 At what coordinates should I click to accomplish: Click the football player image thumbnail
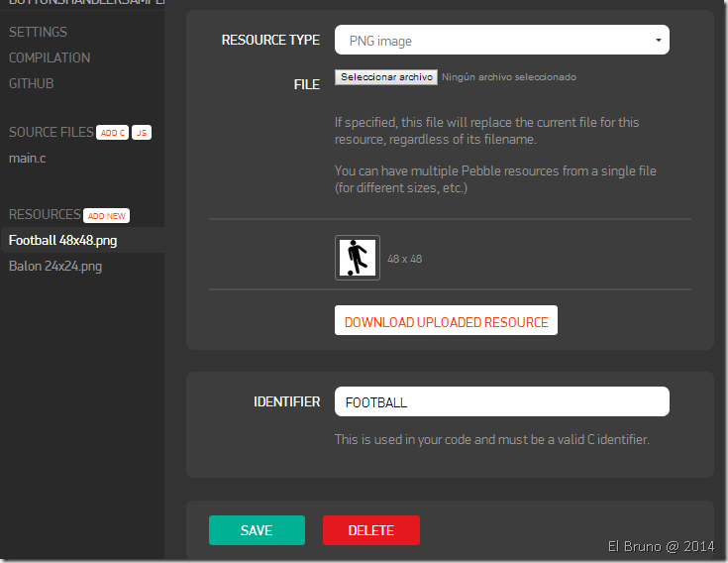357,258
